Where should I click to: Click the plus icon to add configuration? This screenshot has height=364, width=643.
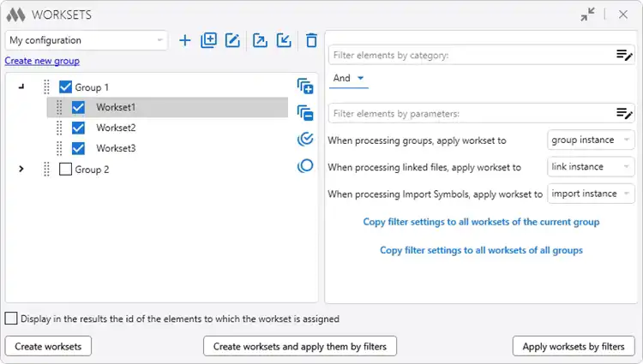pos(185,40)
